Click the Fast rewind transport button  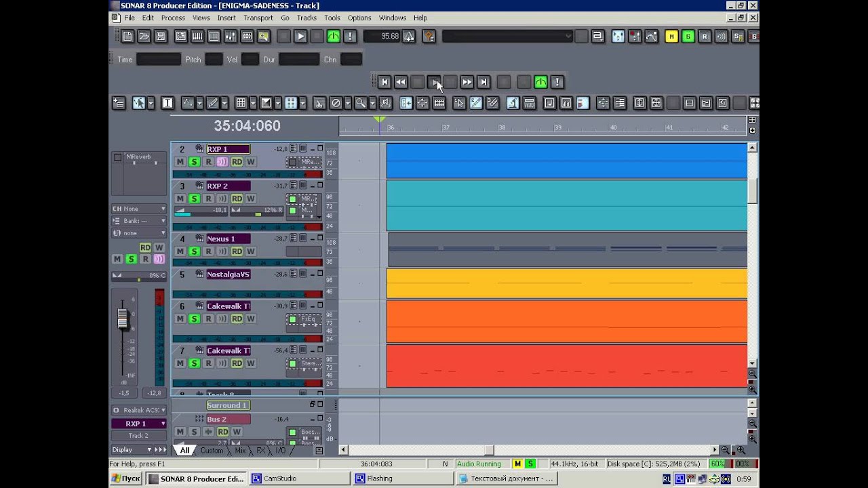(401, 82)
